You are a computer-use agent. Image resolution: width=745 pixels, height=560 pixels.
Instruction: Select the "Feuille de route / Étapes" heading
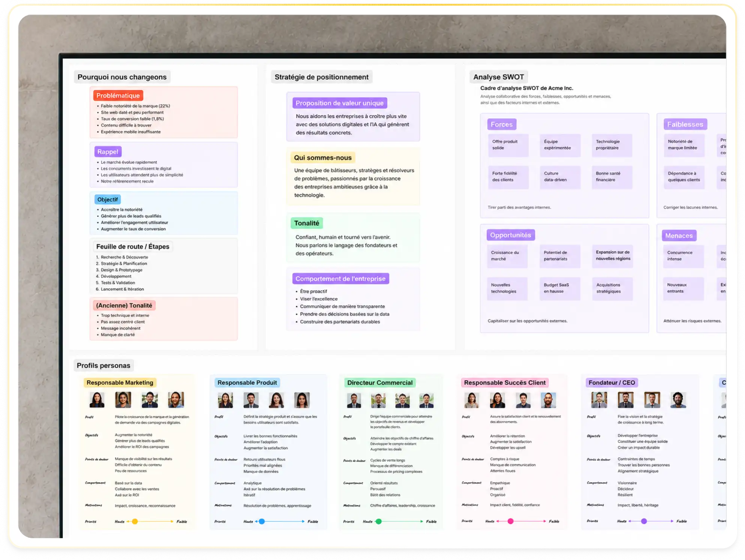(133, 247)
